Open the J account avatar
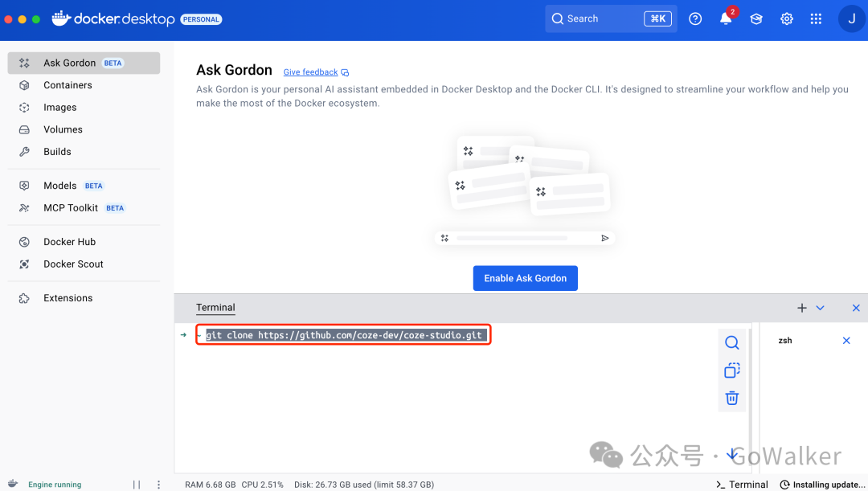This screenshot has height=491, width=868. click(x=852, y=18)
